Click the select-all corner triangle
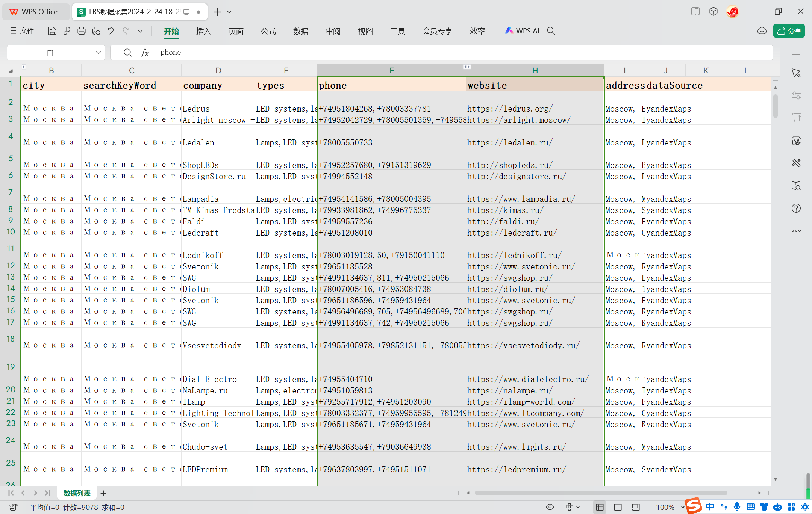The width and height of the screenshot is (812, 514). coord(11,71)
